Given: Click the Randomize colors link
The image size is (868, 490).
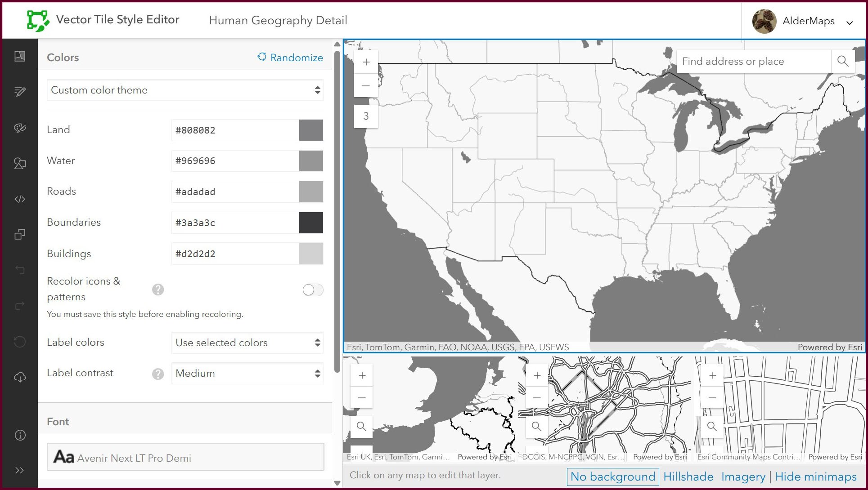Looking at the screenshot, I should 290,58.
